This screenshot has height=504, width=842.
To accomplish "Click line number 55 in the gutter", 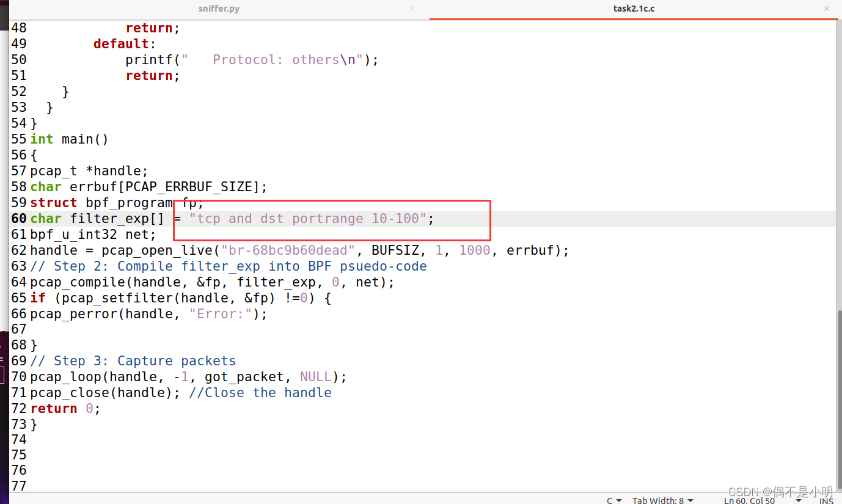I will coord(18,139).
